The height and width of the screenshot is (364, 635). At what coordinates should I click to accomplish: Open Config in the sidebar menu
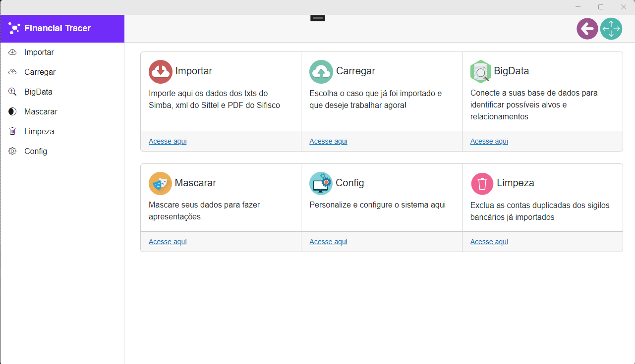(36, 151)
